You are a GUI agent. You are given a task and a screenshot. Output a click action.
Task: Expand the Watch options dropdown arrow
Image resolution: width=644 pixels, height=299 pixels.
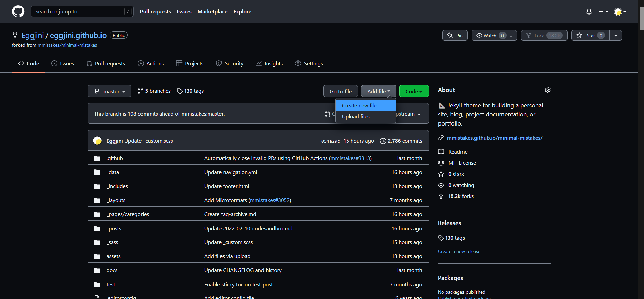511,36
